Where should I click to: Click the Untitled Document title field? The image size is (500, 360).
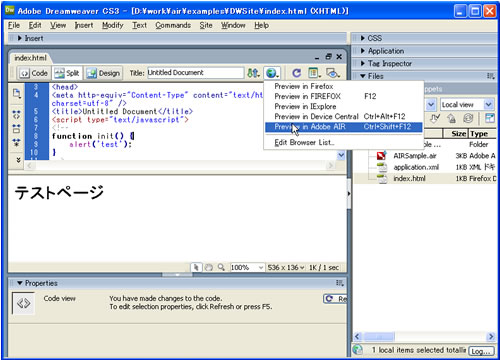[x=195, y=73]
